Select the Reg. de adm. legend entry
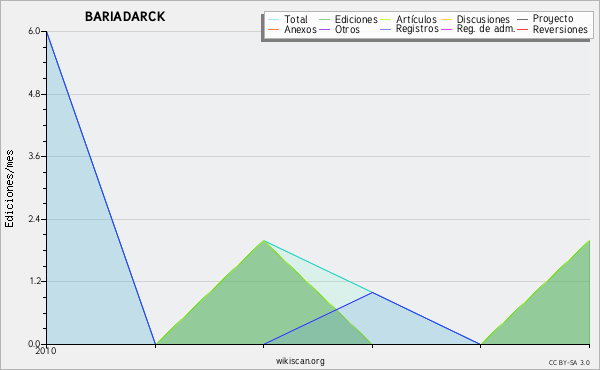The height and width of the screenshot is (370, 600). point(485,29)
